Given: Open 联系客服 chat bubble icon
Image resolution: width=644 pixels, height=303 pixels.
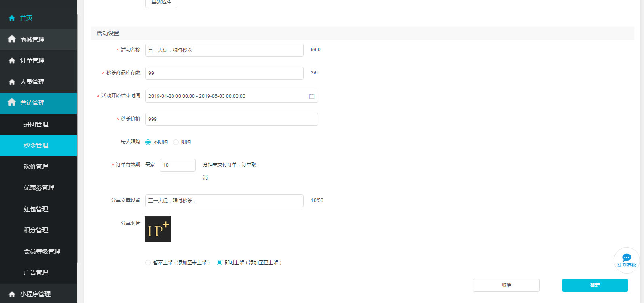Looking at the screenshot, I should [627, 258].
